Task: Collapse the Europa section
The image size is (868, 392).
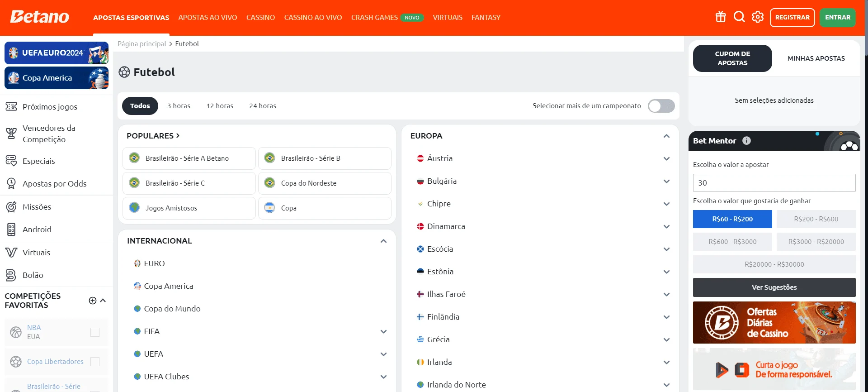Action: (x=666, y=136)
